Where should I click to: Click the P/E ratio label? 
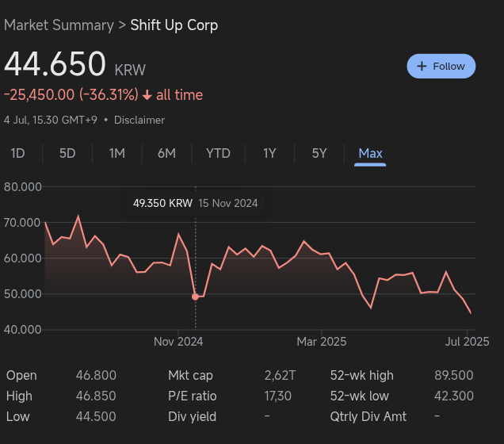(193, 396)
